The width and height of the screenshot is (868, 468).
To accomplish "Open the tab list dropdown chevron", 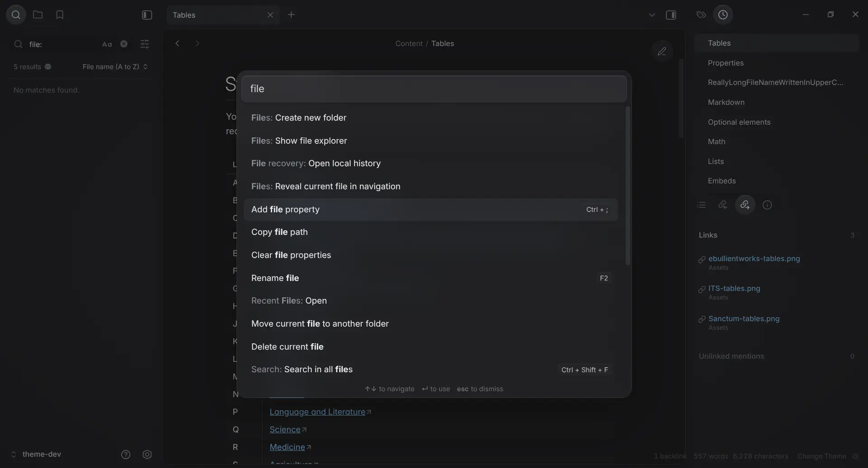I will pyautogui.click(x=652, y=15).
